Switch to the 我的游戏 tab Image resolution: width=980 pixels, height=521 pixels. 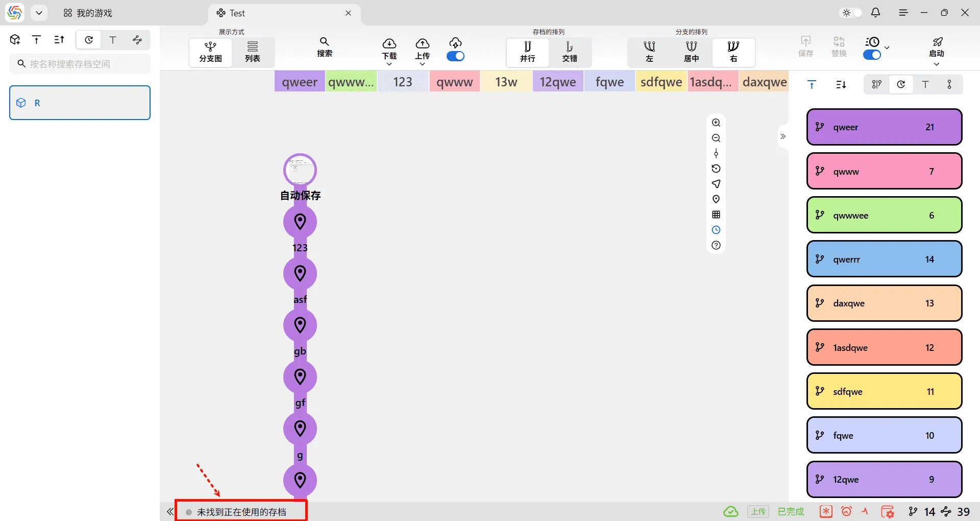(88, 13)
